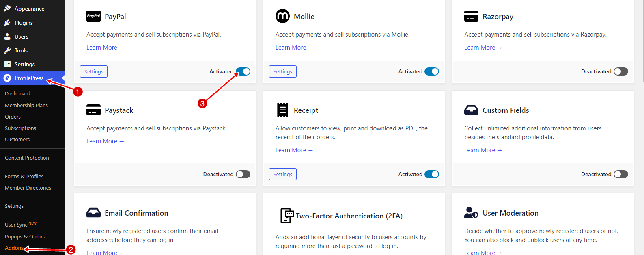Viewport: 644px width, 255px height.
Task: Open Member Directories submenu
Action: tap(28, 188)
